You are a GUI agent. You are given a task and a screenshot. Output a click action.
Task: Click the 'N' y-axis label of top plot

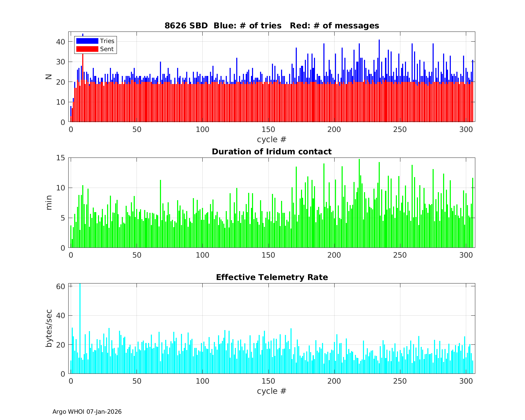(49, 77)
